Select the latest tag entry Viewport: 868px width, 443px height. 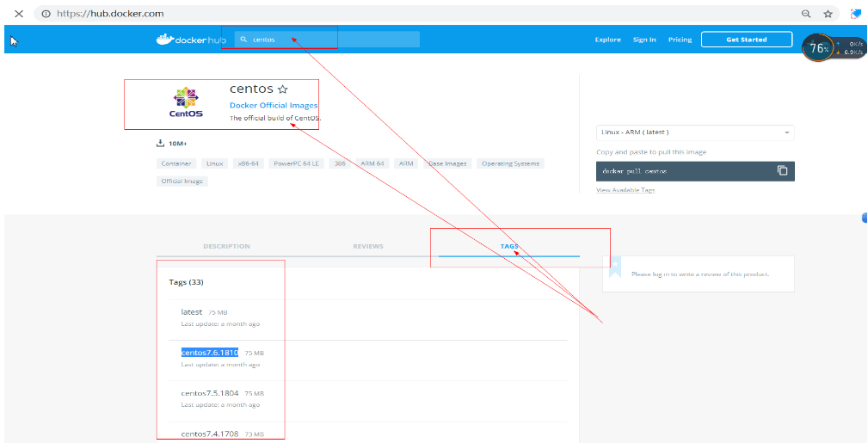click(x=192, y=312)
